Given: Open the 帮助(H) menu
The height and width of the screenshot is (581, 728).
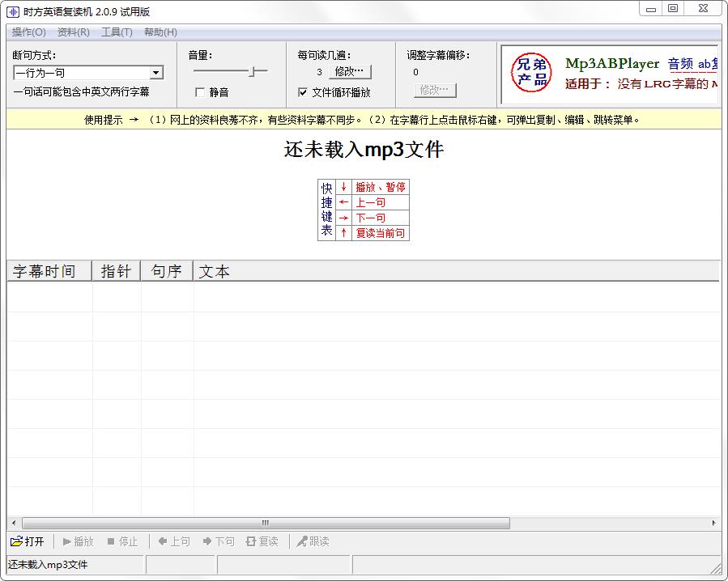Looking at the screenshot, I should pyautogui.click(x=160, y=32).
